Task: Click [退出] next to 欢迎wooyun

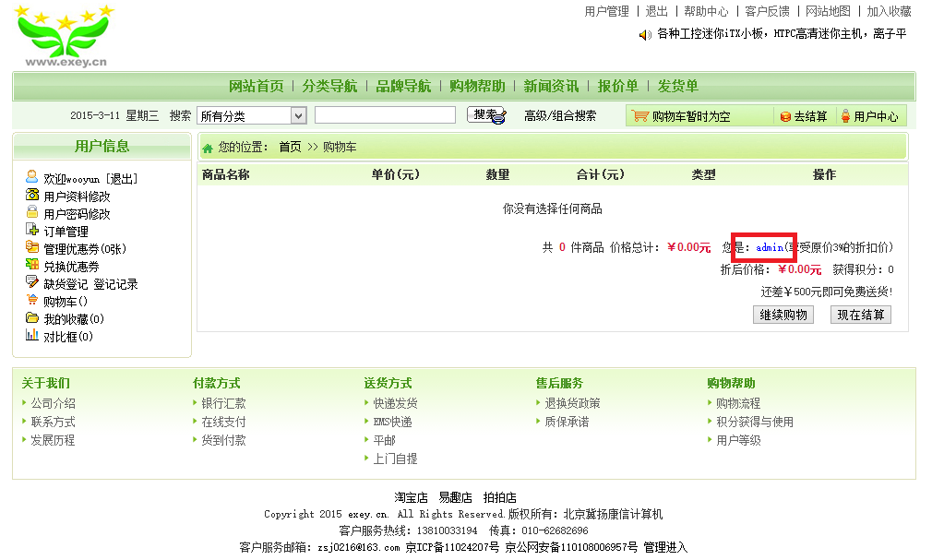Action: click(x=122, y=179)
